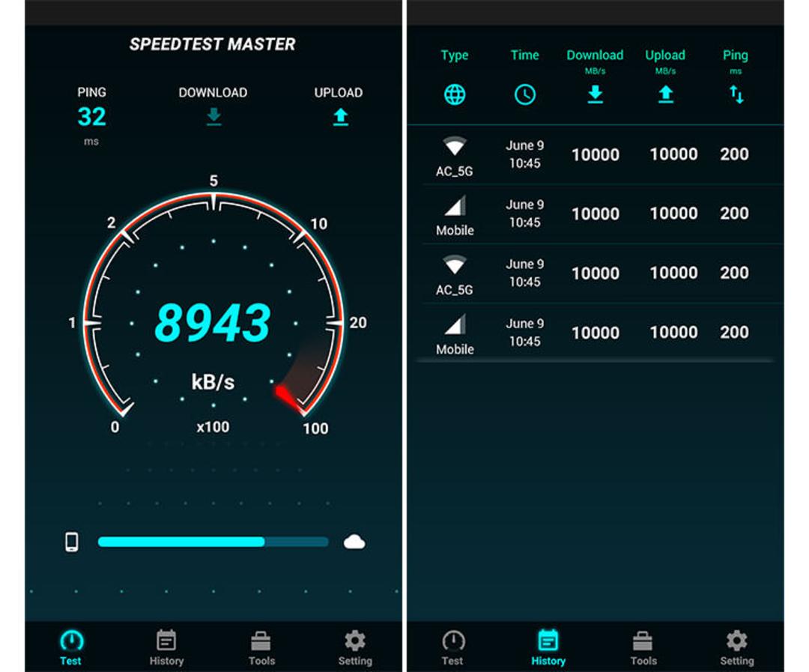The image size is (809, 672).
Task: Sort by Ping ms header
Action: 736,61
